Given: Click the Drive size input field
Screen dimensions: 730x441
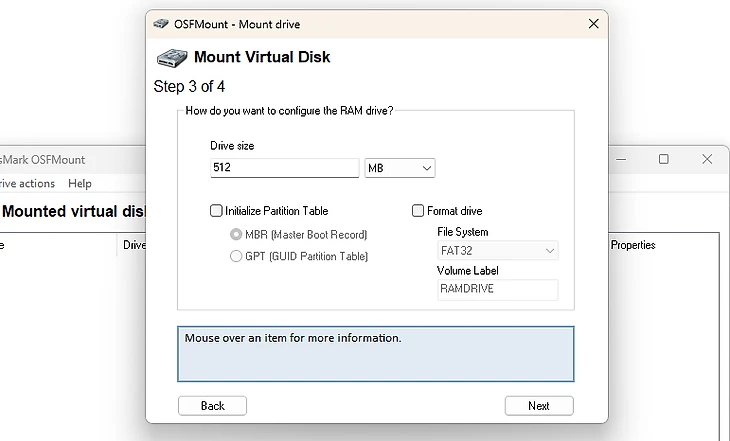Looking at the screenshot, I should click(x=284, y=168).
